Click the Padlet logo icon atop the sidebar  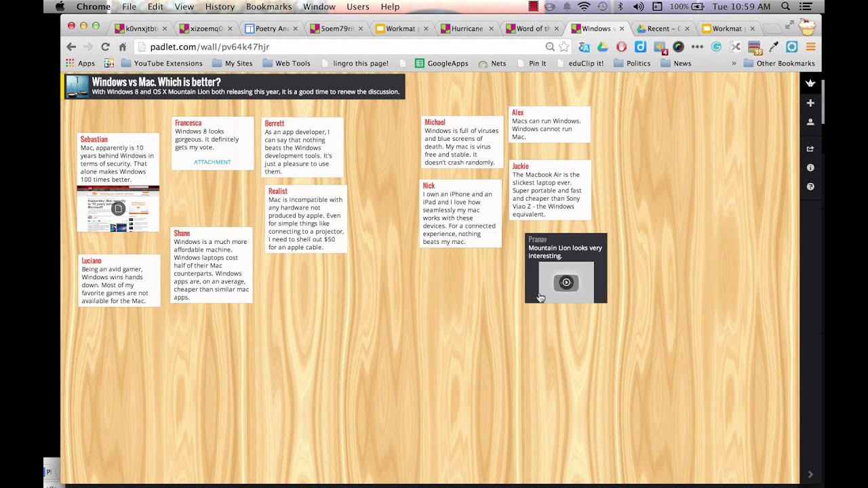pyautogui.click(x=810, y=83)
